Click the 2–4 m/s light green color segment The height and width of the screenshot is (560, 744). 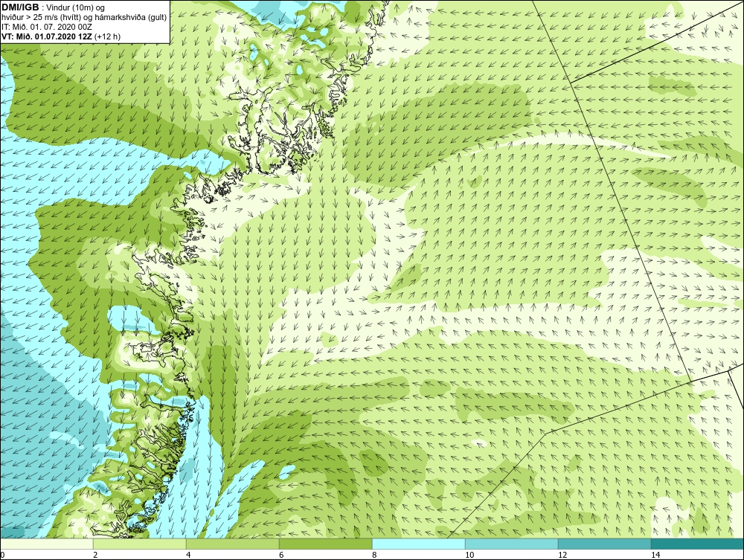click(140, 544)
